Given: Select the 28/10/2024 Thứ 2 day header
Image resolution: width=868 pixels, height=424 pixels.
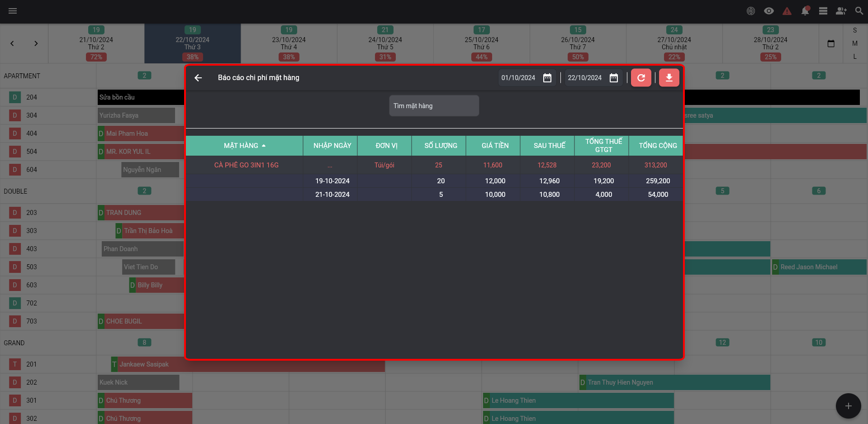Looking at the screenshot, I should point(771,43).
